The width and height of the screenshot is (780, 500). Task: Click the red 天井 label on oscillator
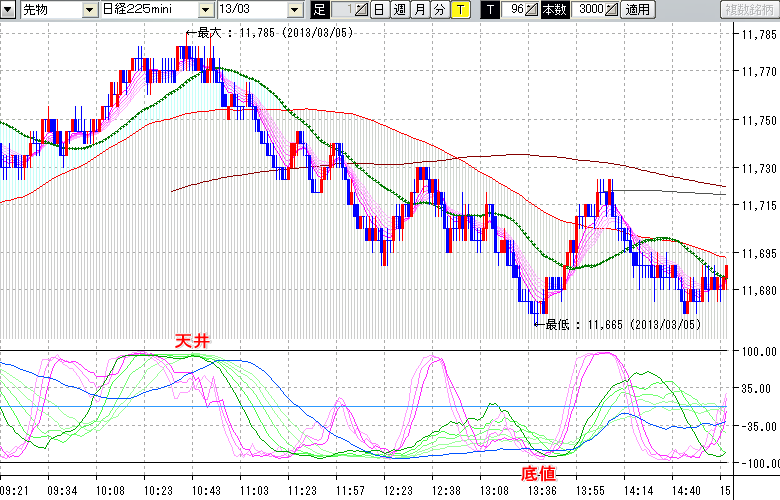coord(192,342)
